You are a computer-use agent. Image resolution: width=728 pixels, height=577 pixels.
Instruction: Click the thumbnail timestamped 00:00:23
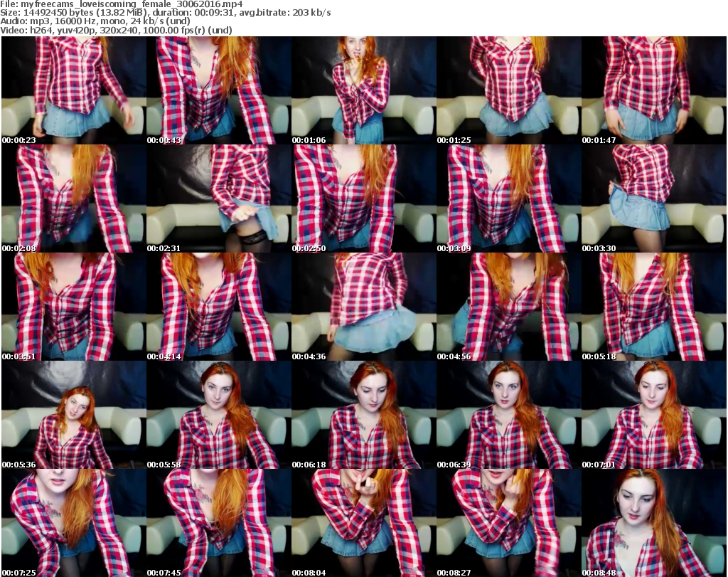point(73,90)
